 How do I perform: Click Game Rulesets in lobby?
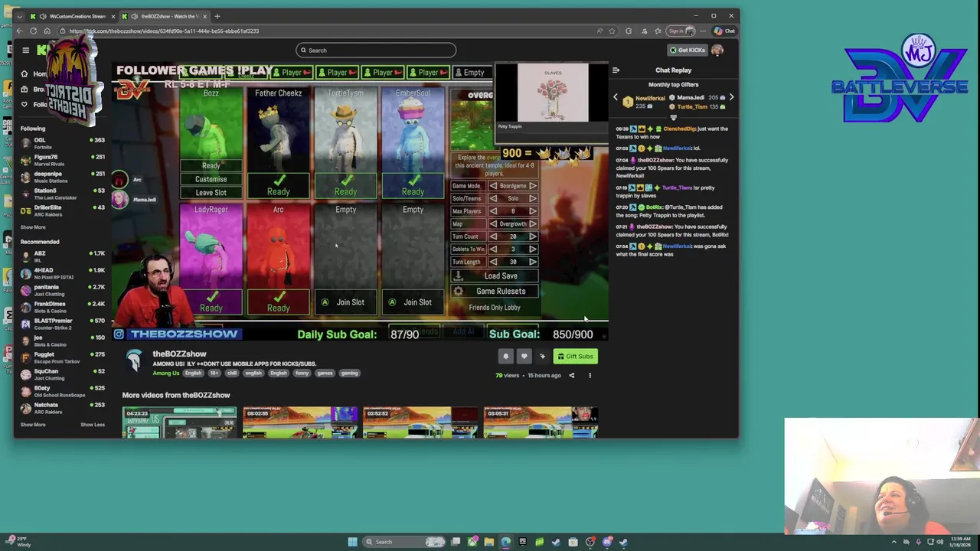pos(494,292)
